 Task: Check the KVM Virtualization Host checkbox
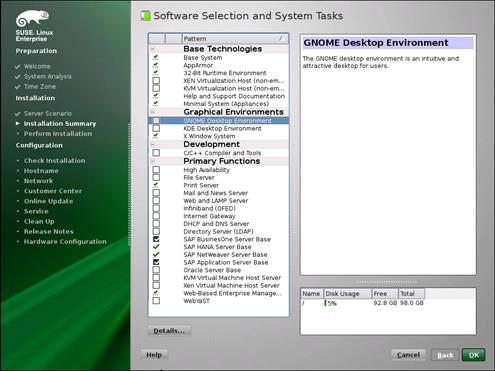[x=156, y=88]
